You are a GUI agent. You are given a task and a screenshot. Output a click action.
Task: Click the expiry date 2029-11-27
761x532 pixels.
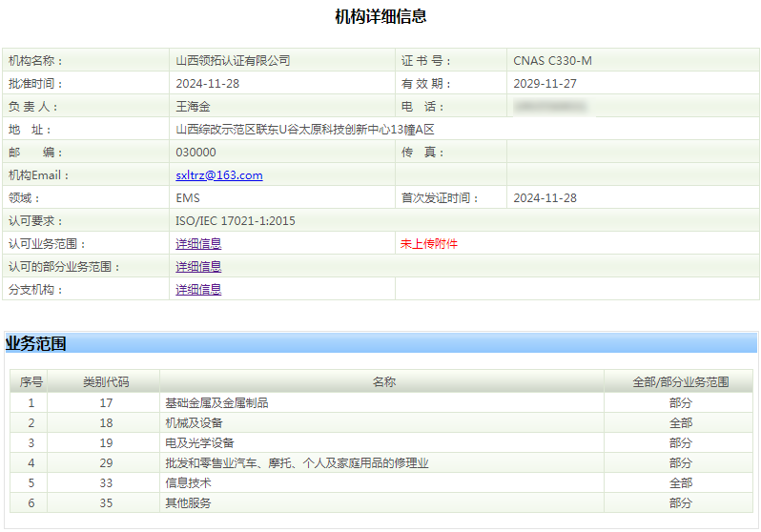[545, 84]
